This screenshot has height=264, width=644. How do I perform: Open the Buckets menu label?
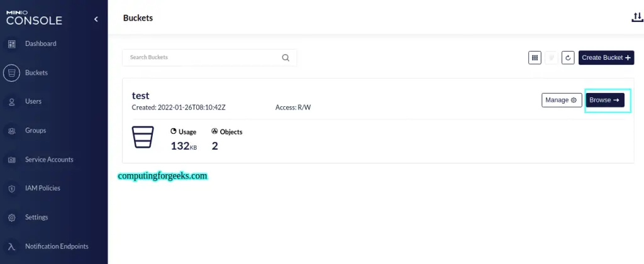click(36, 73)
